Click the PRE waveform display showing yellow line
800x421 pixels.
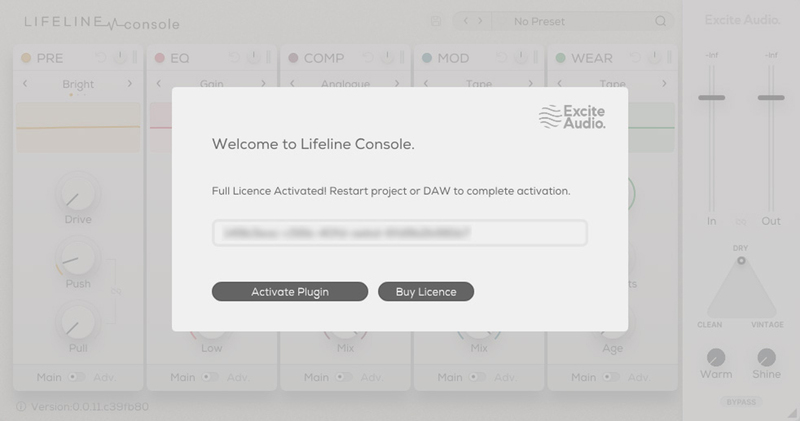78,127
